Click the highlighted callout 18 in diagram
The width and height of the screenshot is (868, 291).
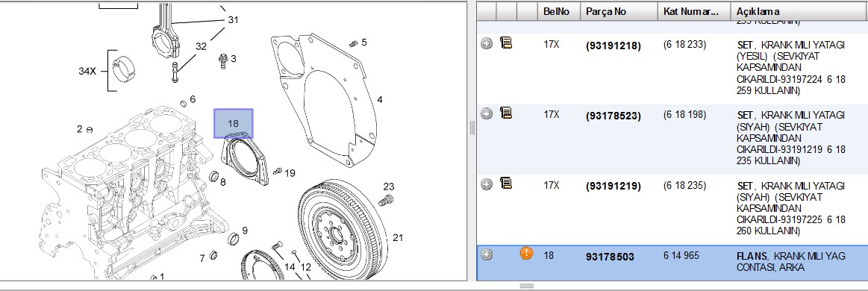tap(233, 123)
